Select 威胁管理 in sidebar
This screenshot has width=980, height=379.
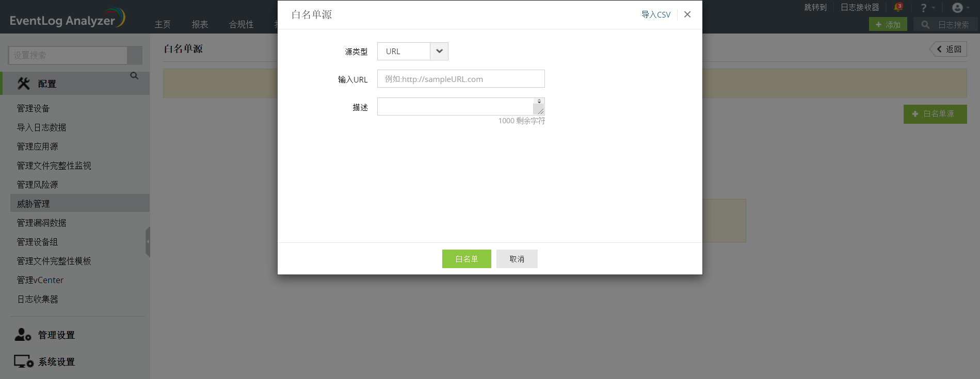tap(80, 203)
